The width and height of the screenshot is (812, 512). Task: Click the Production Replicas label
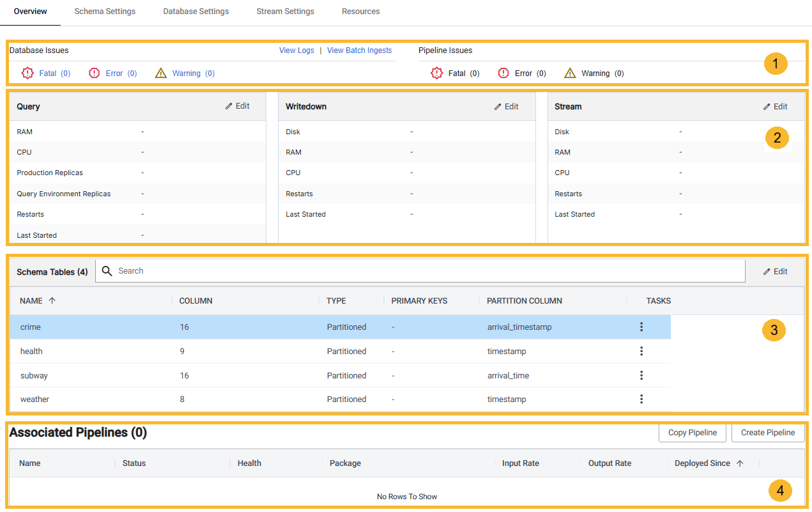[x=50, y=173]
